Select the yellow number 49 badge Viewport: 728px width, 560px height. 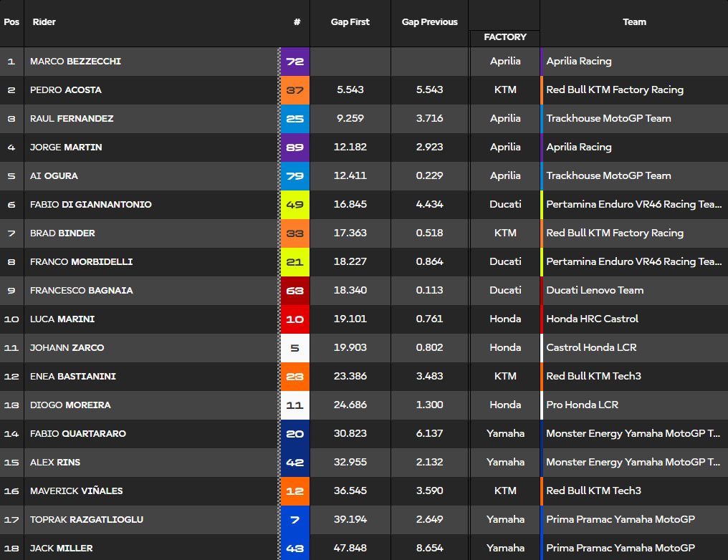click(294, 205)
